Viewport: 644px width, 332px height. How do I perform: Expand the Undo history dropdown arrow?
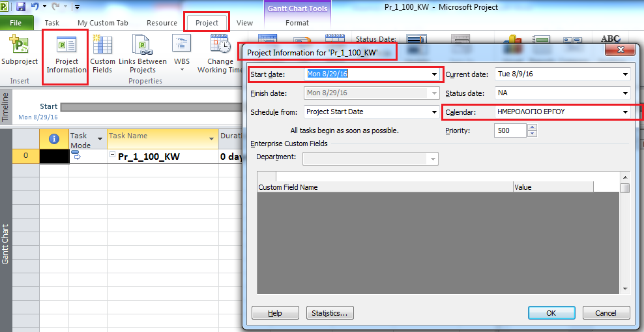[44, 7]
